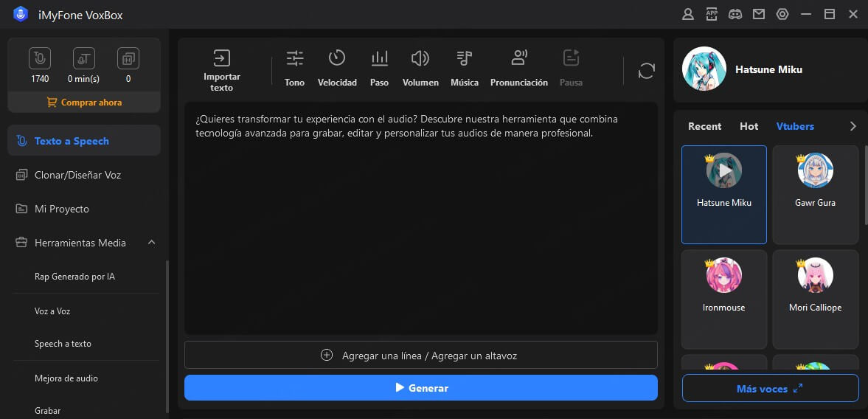Open Clonar/Diseñar Voz section
Screen dimensions: 868x419
pos(84,175)
